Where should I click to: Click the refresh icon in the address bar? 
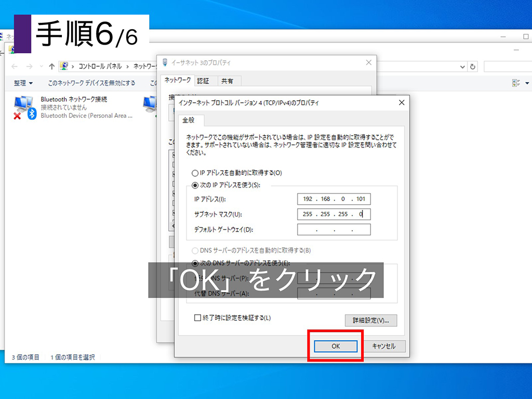[x=472, y=66]
